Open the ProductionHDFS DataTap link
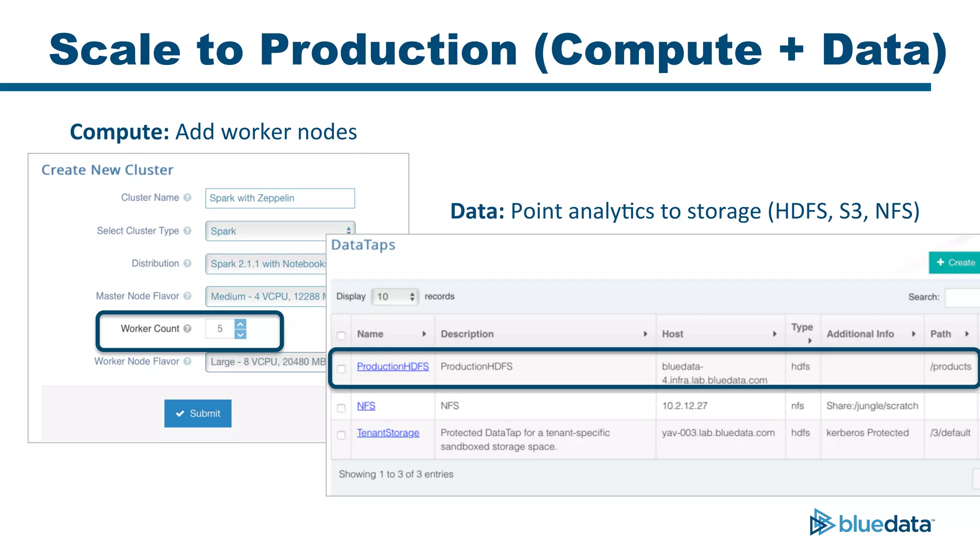 [x=392, y=366]
